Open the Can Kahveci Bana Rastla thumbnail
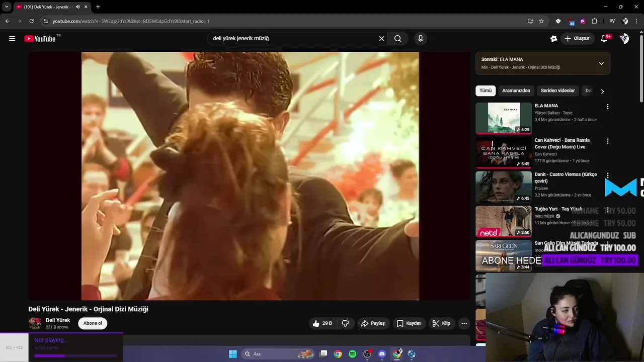 504,153
